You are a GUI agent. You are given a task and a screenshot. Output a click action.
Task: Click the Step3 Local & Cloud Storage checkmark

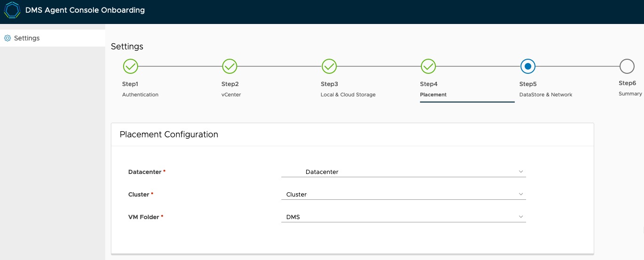329,67
